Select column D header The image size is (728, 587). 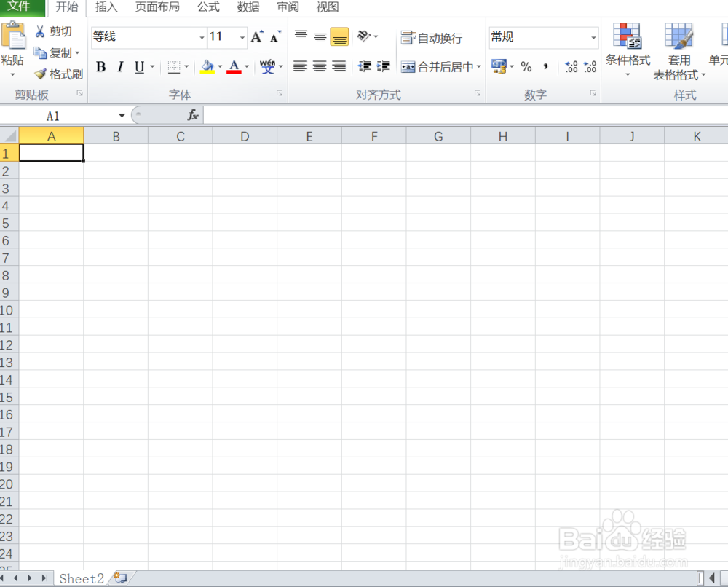(x=245, y=136)
